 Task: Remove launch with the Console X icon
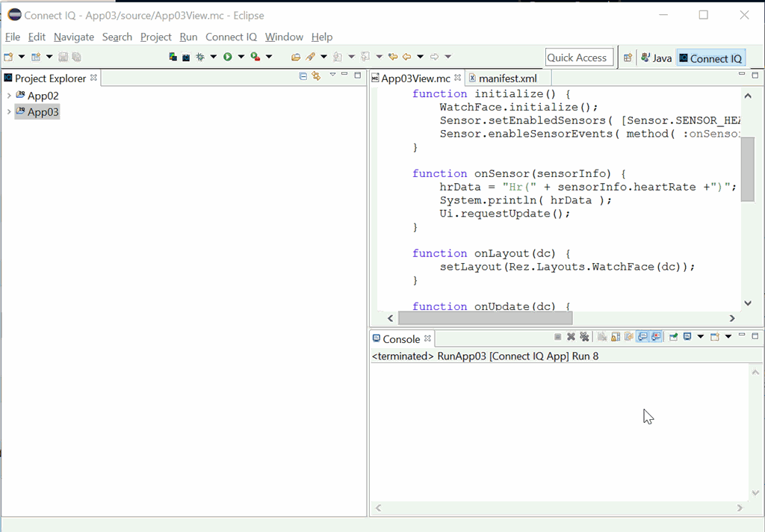571,338
